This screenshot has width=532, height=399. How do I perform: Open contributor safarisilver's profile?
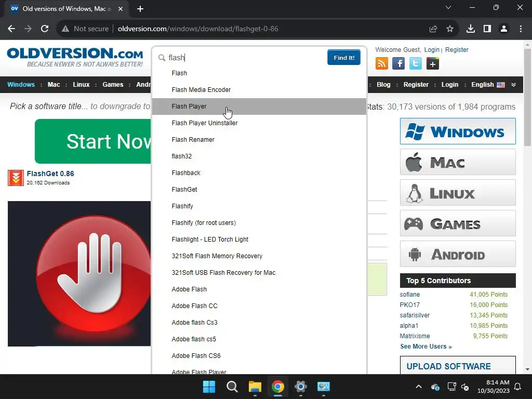(415, 315)
